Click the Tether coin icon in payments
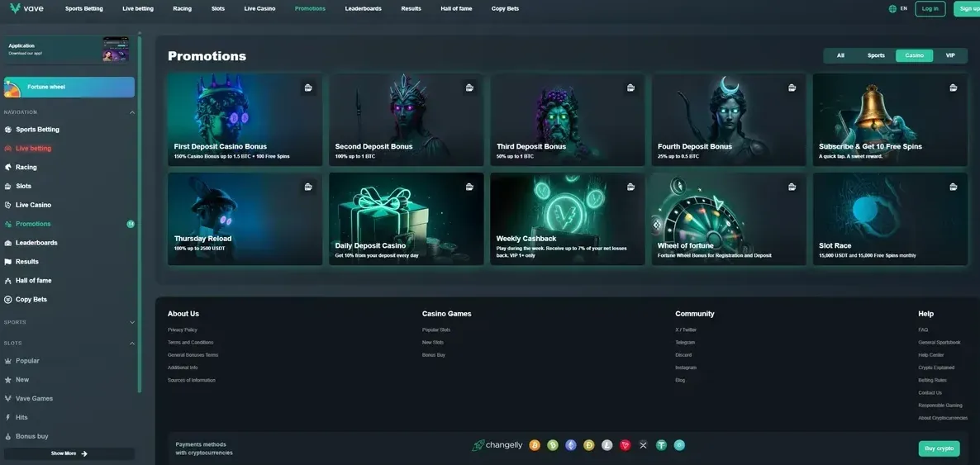The width and height of the screenshot is (980, 465). (661, 445)
